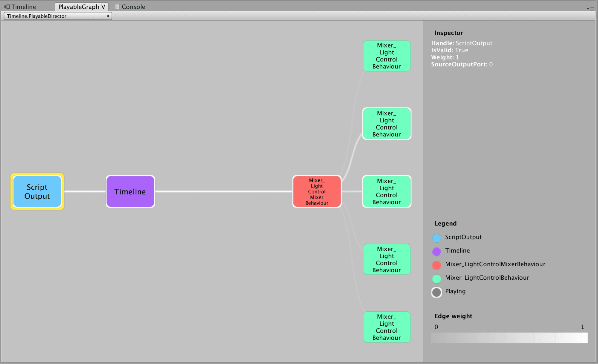This screenshot has width=598, height=364.
Task: Switch to the Console tab
Action: (x=130, y=7)
